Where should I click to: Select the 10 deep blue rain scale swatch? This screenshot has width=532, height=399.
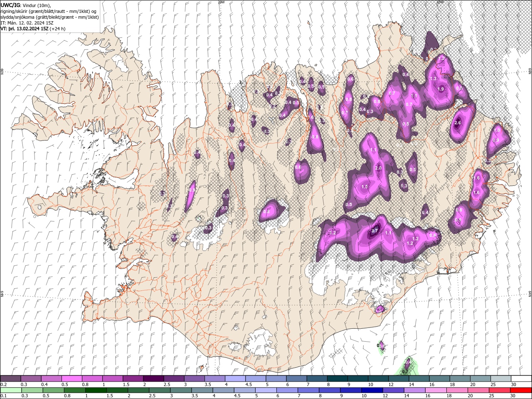click(x=372, y=390)
